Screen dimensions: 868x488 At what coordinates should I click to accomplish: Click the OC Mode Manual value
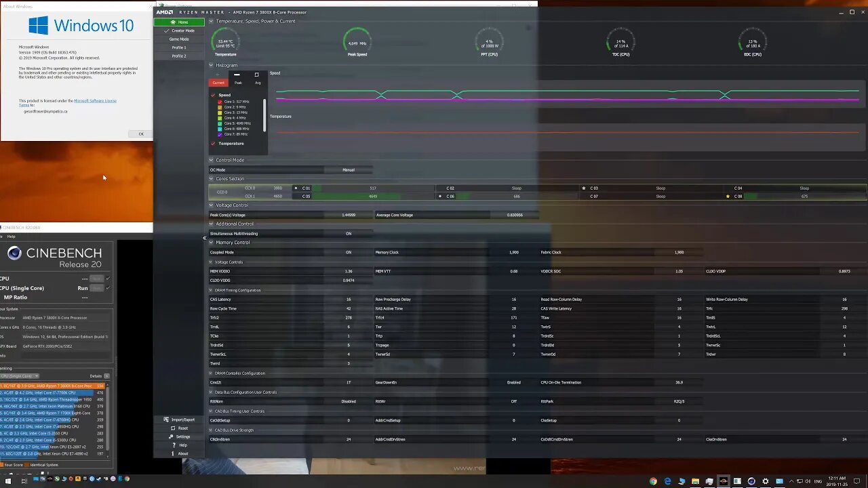349,169
